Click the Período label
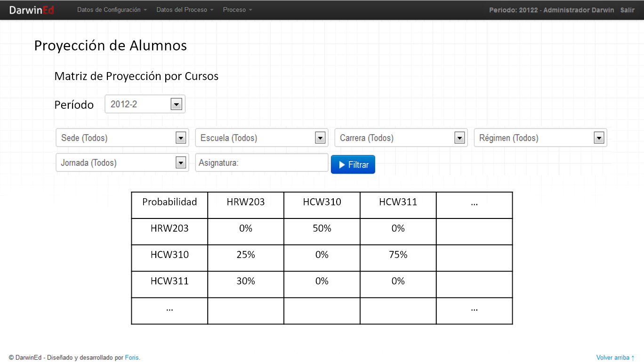The height and width of the screenshot is (363, 644). (x=74, y=105)
